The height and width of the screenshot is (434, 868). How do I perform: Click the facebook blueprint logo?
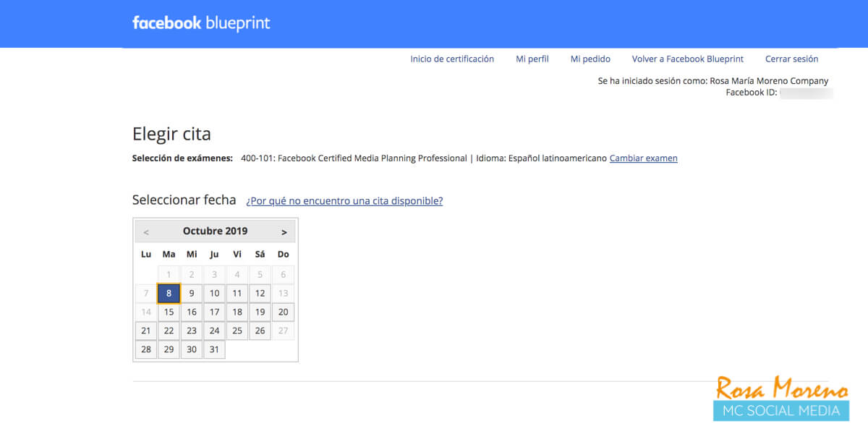click(x=201, y=23)
